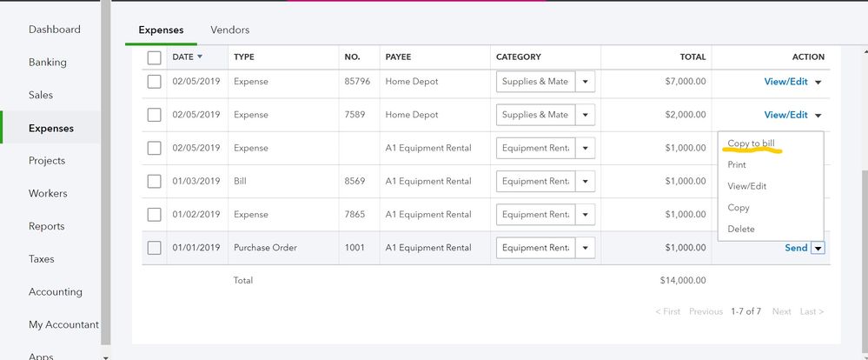Open action arrow next to Send
The image size is (868, 360).
(x=818, y=248)
